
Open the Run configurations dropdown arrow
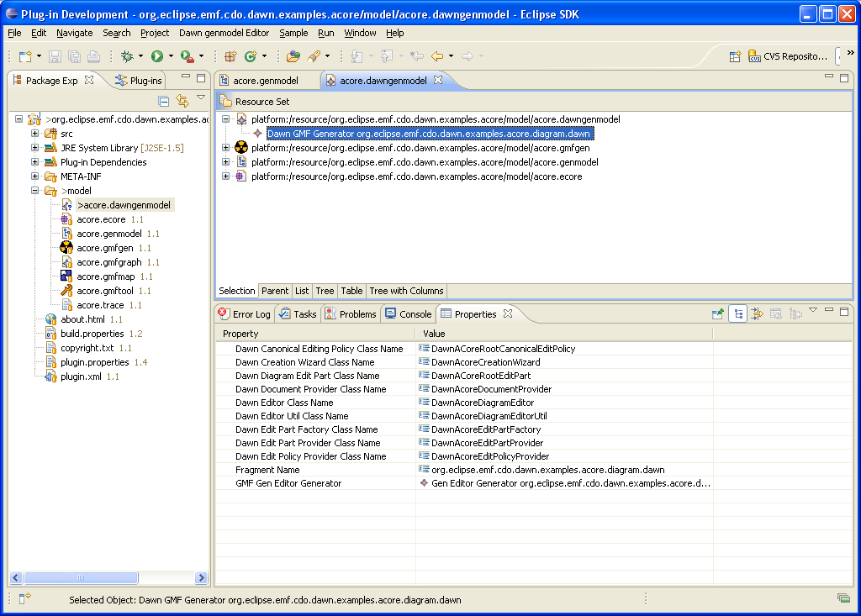pyautogui.click(x=171, y=56)
